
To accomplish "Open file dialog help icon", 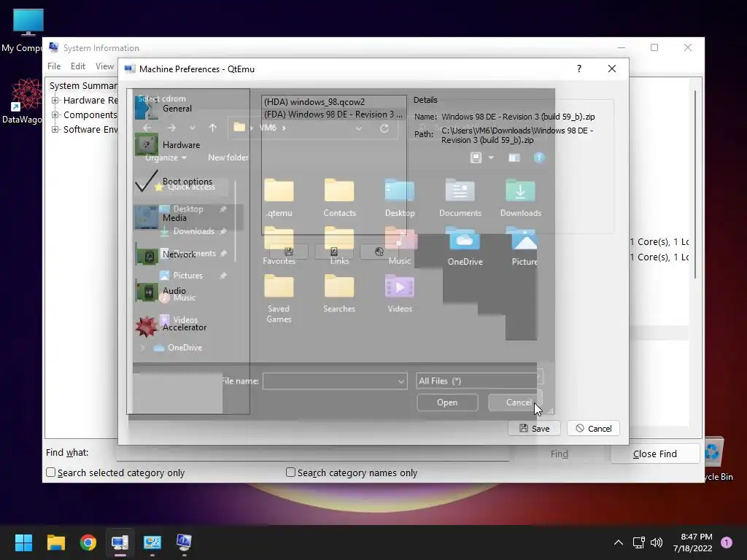I will tap(539, 157).
